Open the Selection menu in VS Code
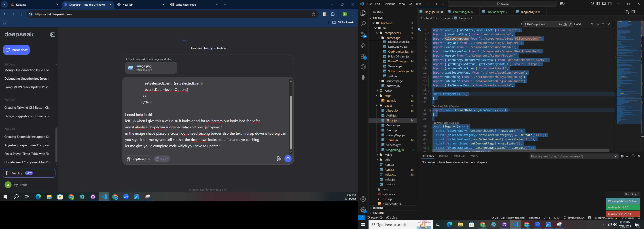Screen dimensions: 644x229 (390, 4)
